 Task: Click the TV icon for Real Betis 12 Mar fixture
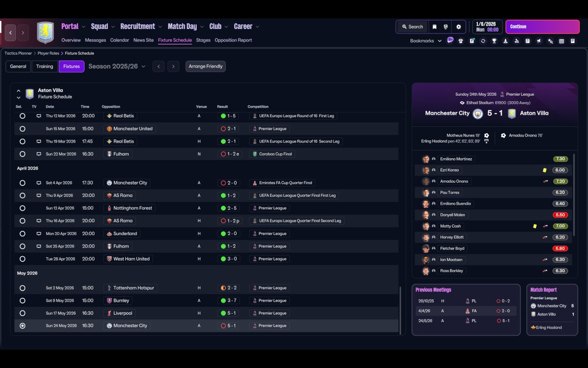click(39, 116)
